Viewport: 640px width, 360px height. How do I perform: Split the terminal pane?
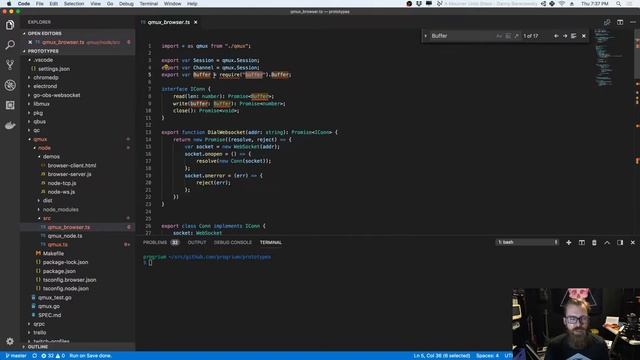point(582,242)
